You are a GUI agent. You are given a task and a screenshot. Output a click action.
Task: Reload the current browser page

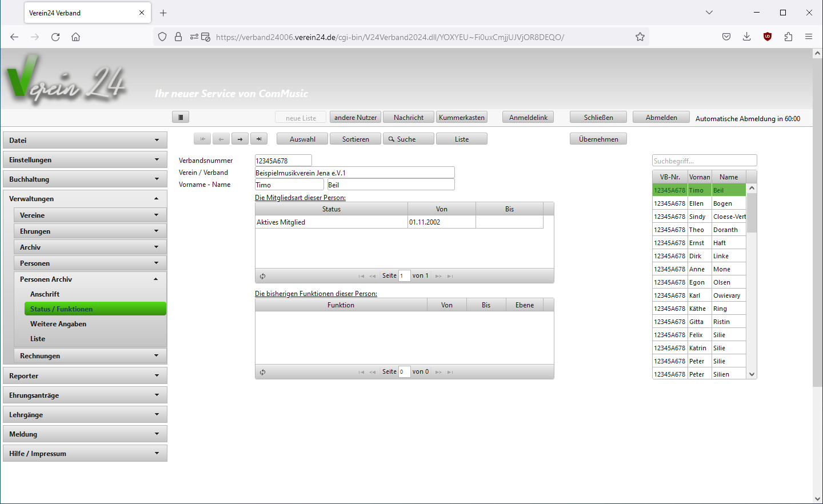[x=55, y=37]
